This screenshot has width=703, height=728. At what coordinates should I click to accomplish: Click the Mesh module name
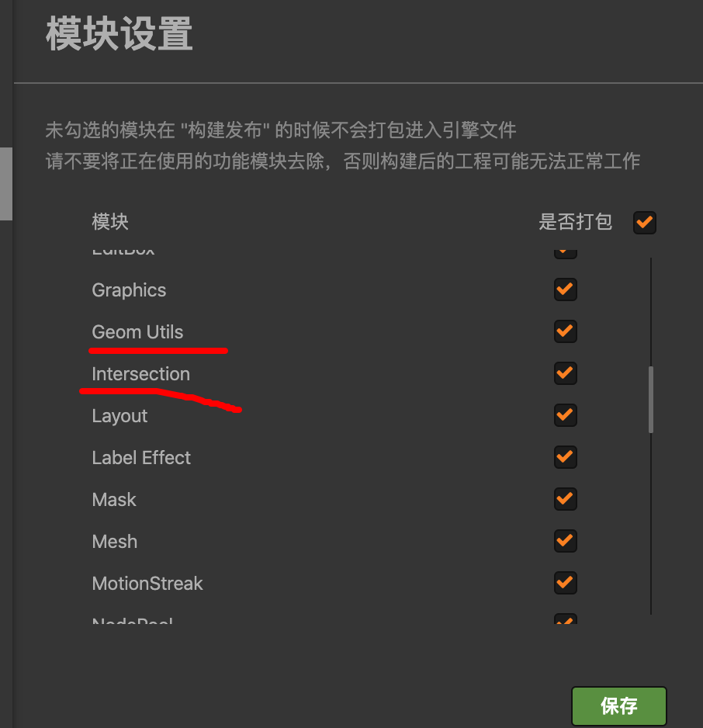pos(114,542)
